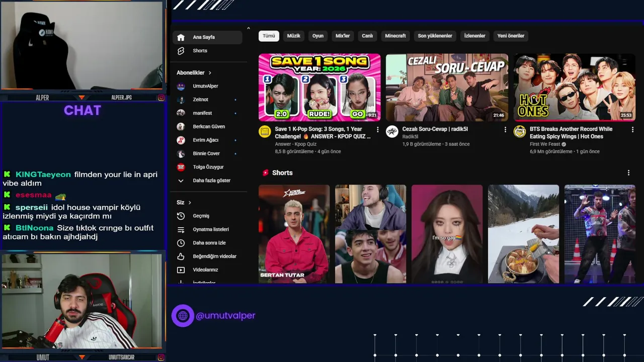Open the headphones reaction short
The image size is (644, 362).
370,234
